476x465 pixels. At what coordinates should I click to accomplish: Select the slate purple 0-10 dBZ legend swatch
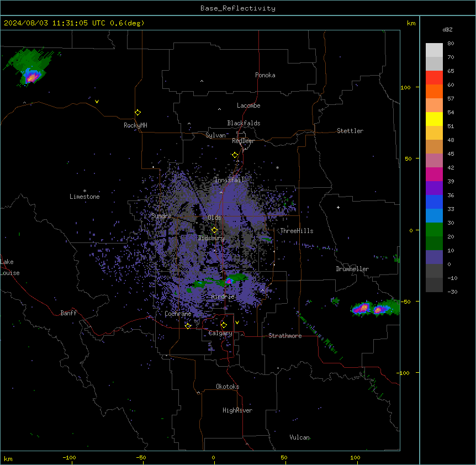coord(434,257)
